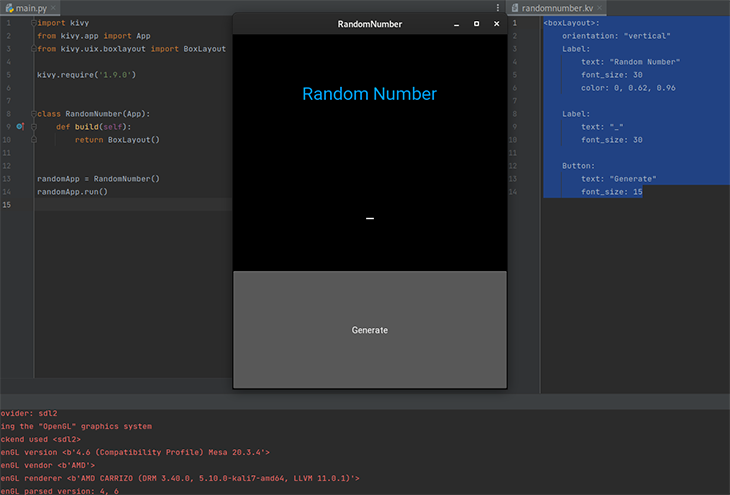The image size is (730, 495).
Task: Maximize the RandomNumber app window
Action: [476, 24]
